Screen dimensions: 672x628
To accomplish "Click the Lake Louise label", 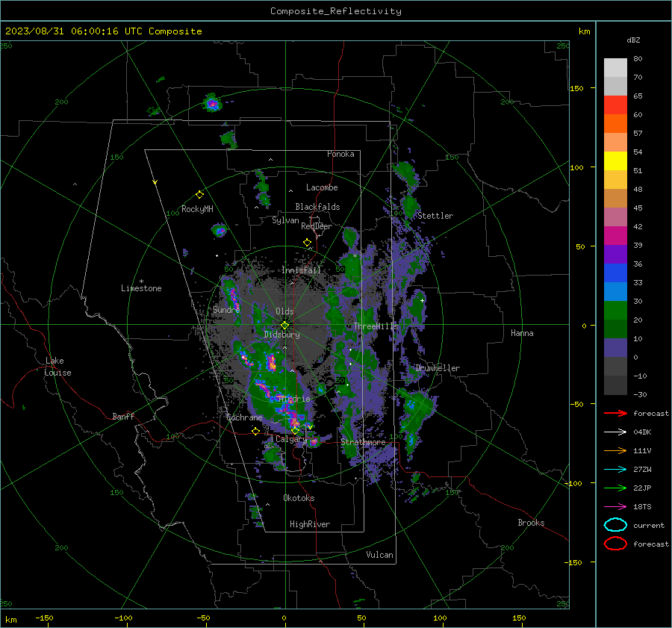I will tap(57, 367).
